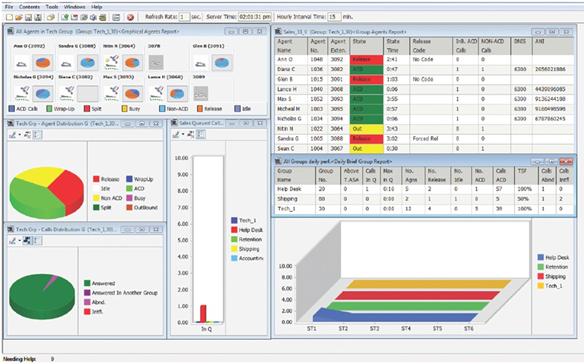The image size is (584, 364).
Task: Click the New document toolbar icon
Action: (x=9, y=17)
